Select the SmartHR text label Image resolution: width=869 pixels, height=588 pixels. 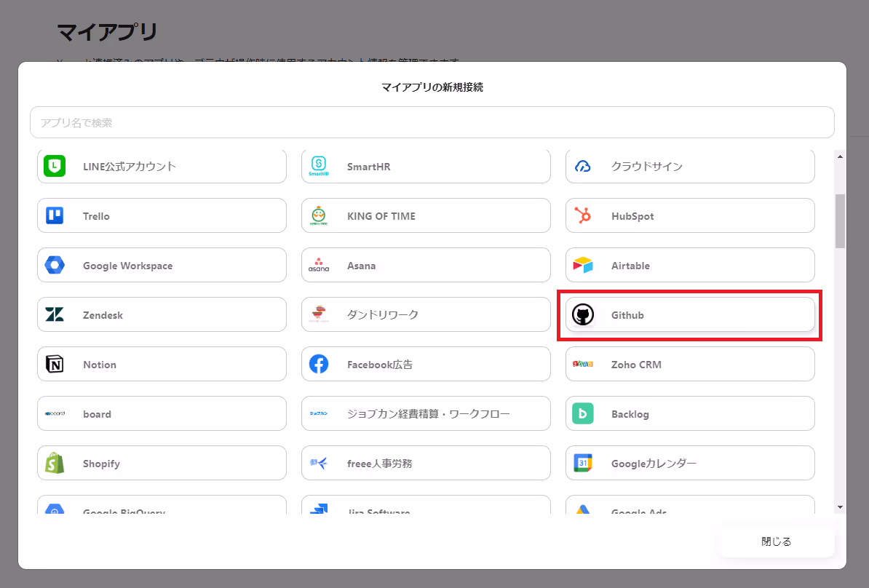(368, 167)
